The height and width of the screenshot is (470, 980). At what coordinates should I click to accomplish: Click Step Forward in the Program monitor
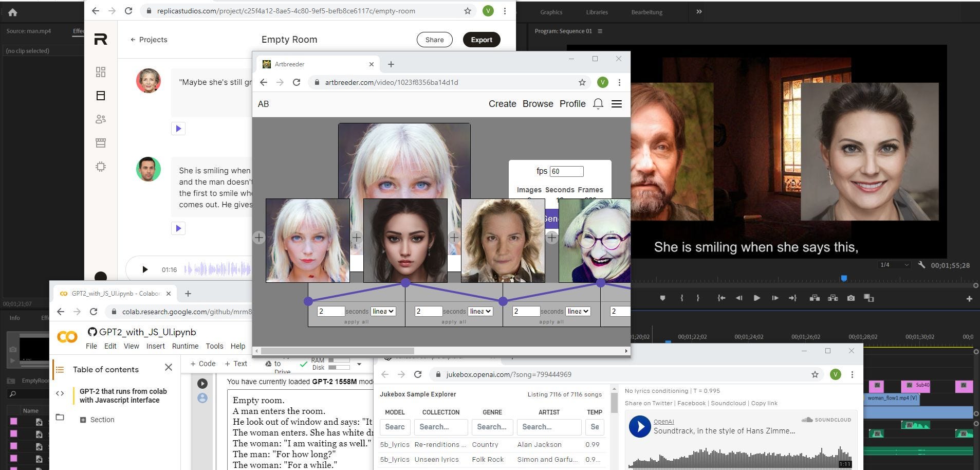[x=775, y=298]
